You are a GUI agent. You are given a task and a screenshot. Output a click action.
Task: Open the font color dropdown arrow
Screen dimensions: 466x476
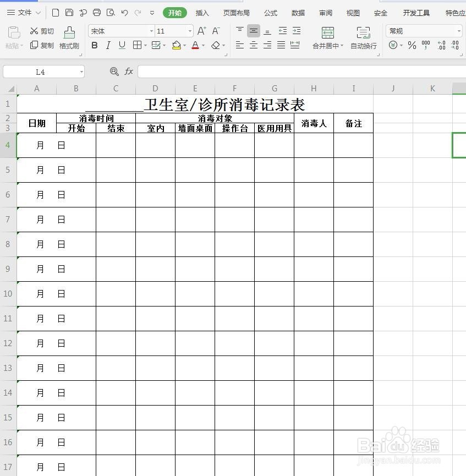click(x=203, y=46)
